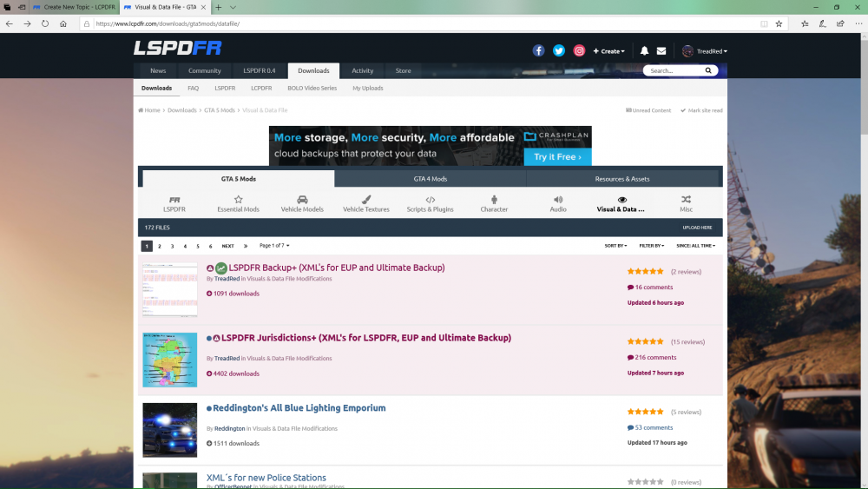Open notifications bell icon
The height and width of the screenshot is (489, 868).
coord(644,51)
